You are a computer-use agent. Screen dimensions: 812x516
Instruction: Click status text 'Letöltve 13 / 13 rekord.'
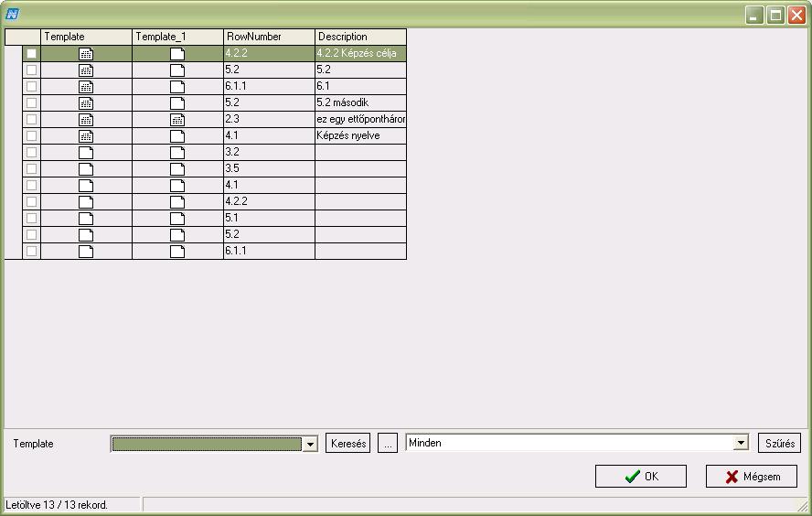[57, 505]
